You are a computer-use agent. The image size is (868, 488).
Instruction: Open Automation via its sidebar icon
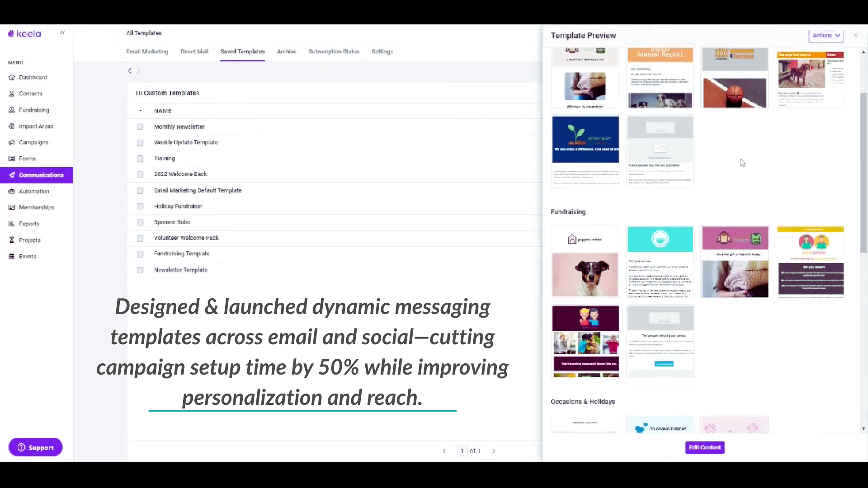pyautogui.click(x=12, y=191)
